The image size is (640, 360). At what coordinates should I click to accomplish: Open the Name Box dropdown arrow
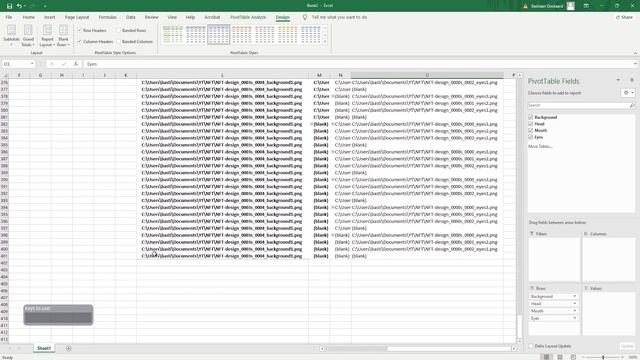coord(32,64)
